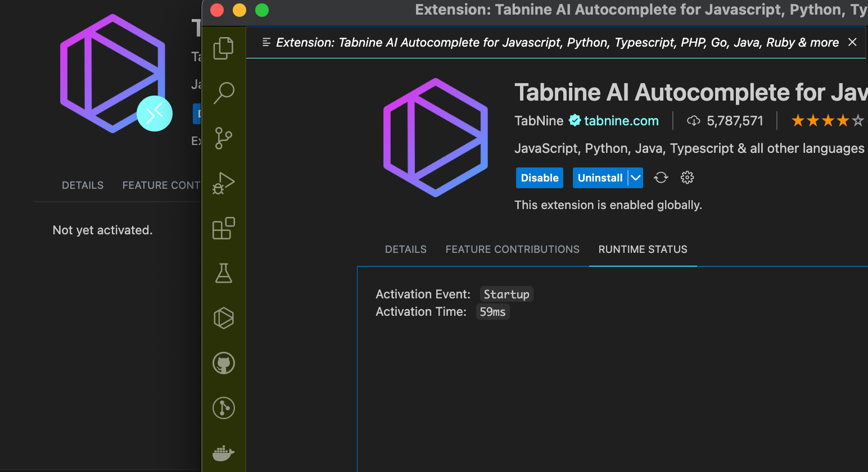Viewport: 868px width, 472px height.
Task: Click the Startup activation event badge
Action: [506, 293]
